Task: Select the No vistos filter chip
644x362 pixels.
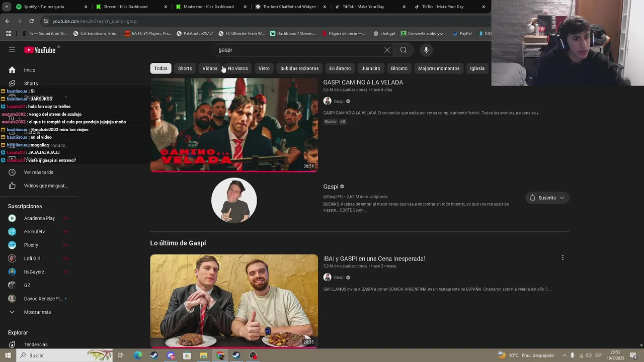Action: coord(238,68)
